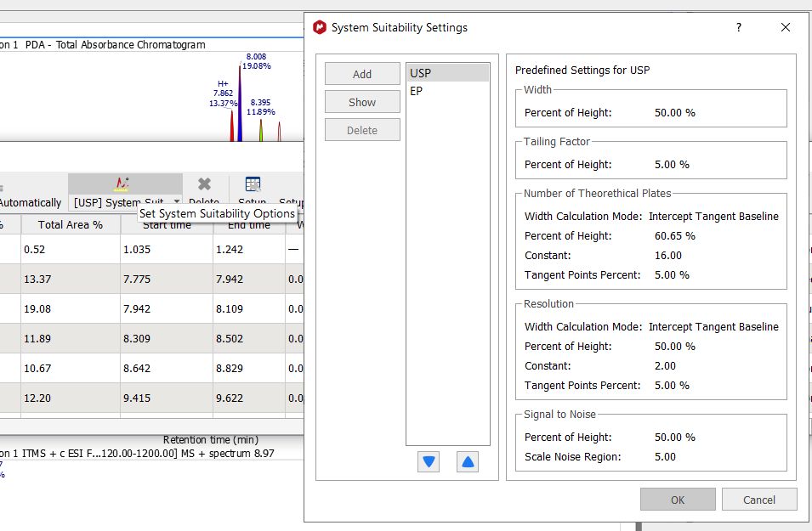Select USP in the settings list
This screenshot has width=812, height=531.
(x=448, y=73)
